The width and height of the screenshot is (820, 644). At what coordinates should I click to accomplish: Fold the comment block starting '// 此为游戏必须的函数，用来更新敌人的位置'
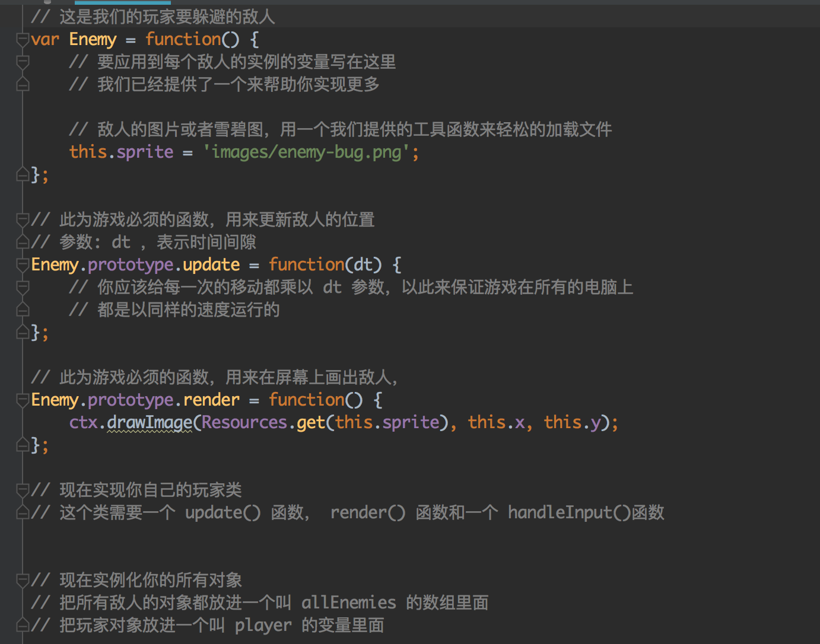(x=23, y=220)
